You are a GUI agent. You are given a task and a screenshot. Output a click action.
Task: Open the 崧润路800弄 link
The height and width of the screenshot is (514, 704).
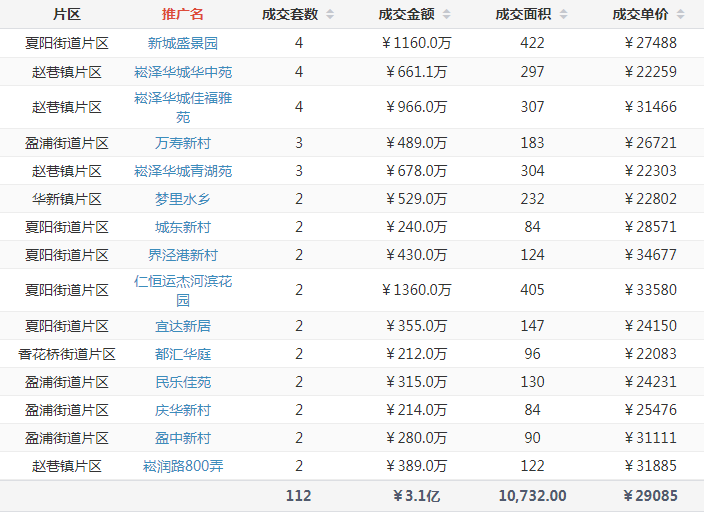coord(183,466)
